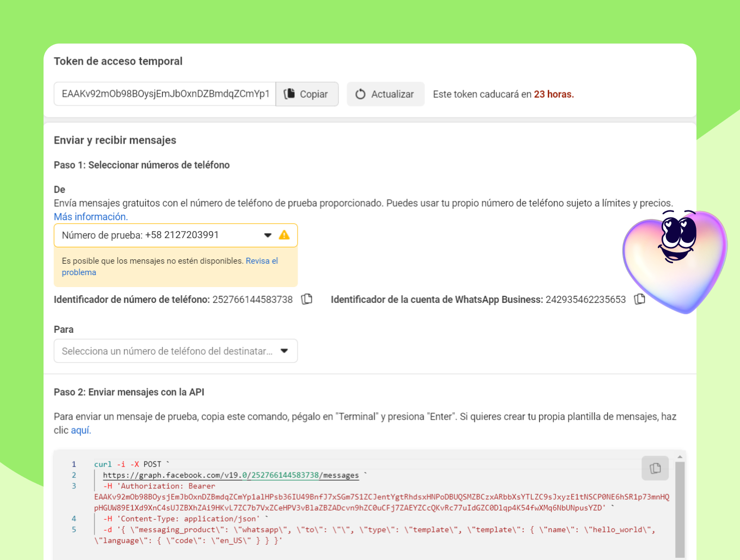
Task: Click the '23 horas.' expiry text
Action: (554, 94)
